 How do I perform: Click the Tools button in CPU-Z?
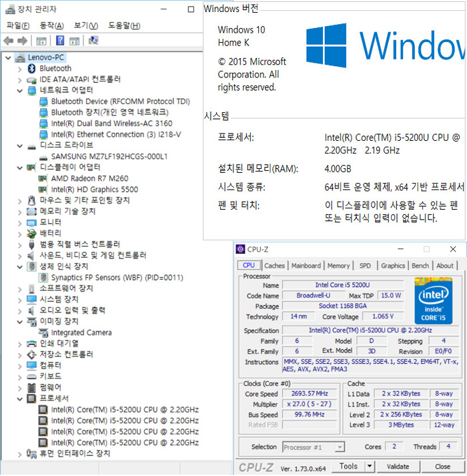(349, 466)
